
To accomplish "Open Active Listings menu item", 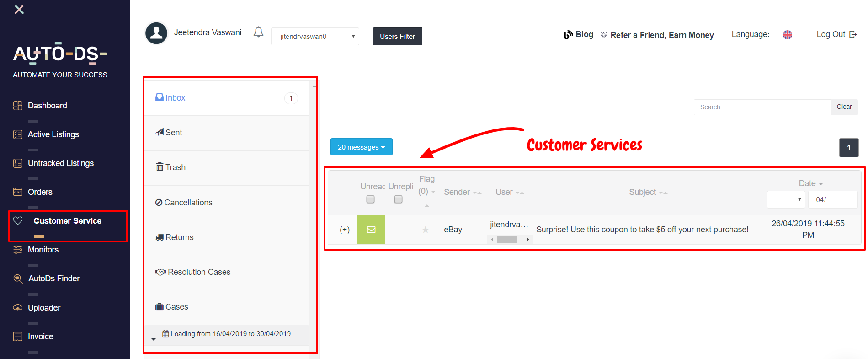I will point(53,134).
